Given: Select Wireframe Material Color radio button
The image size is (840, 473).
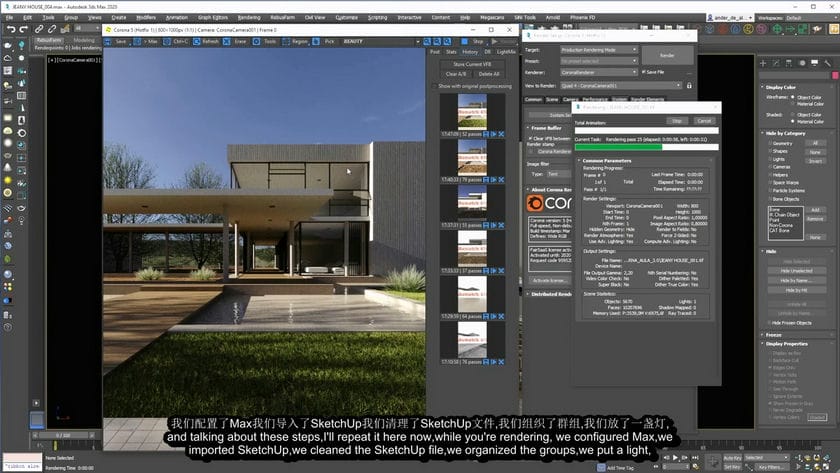Looking at the screenshot, I should click(793, 103).
